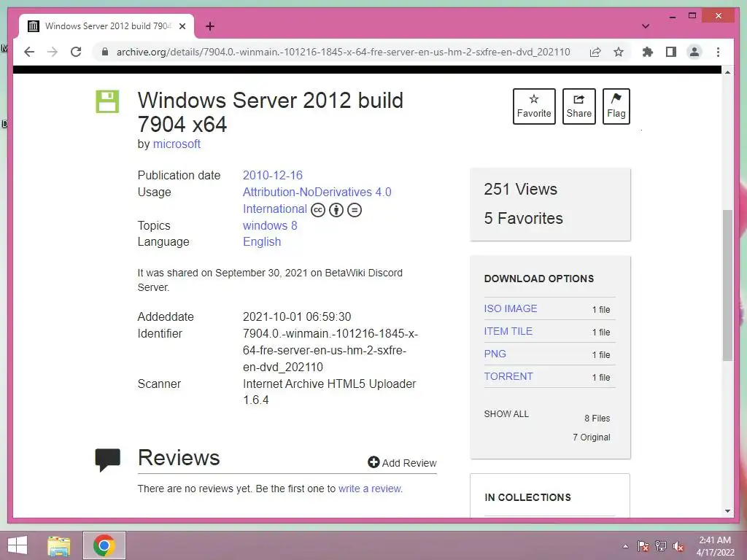This screenshot has height=560, width=747.
Task: Open the microsoft creator link
Action: (x=177, y=144)
